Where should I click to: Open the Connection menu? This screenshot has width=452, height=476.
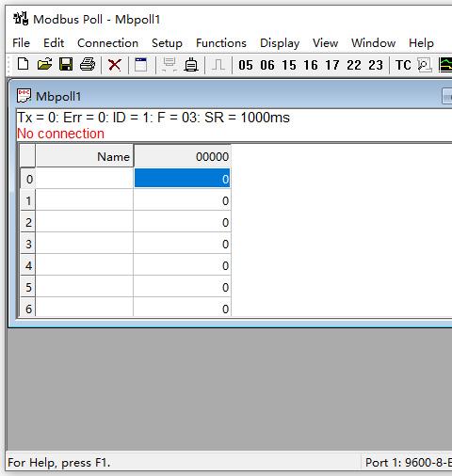(107, 43)
